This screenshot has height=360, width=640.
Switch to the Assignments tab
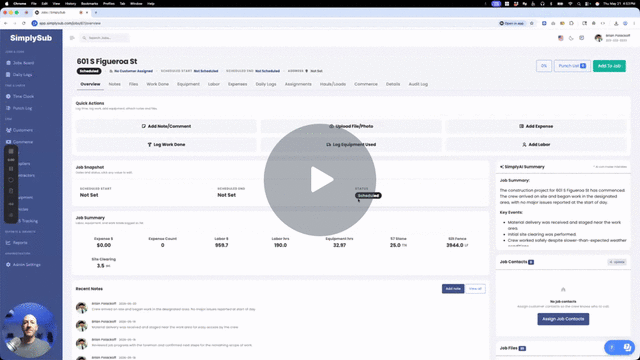298,84
